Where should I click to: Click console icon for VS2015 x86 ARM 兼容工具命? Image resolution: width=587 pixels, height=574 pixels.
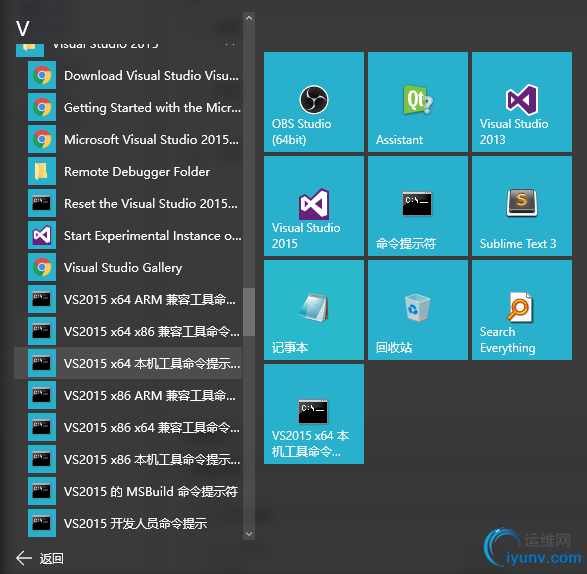click(42, 395)
